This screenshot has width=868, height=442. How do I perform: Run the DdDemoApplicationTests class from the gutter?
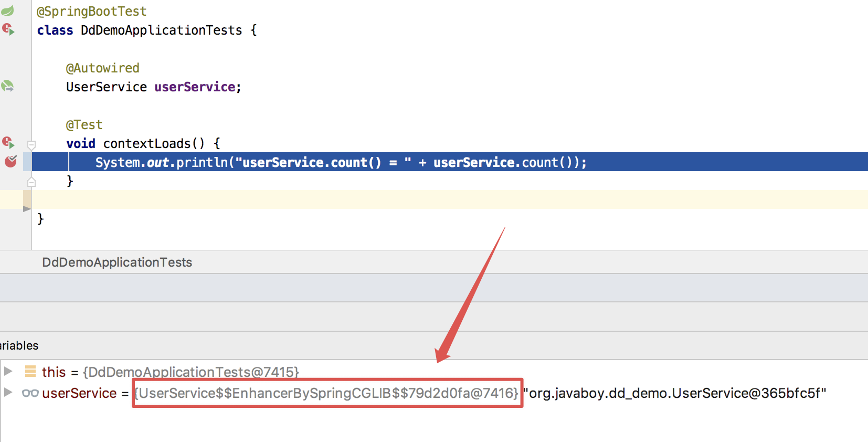point(8,29)
